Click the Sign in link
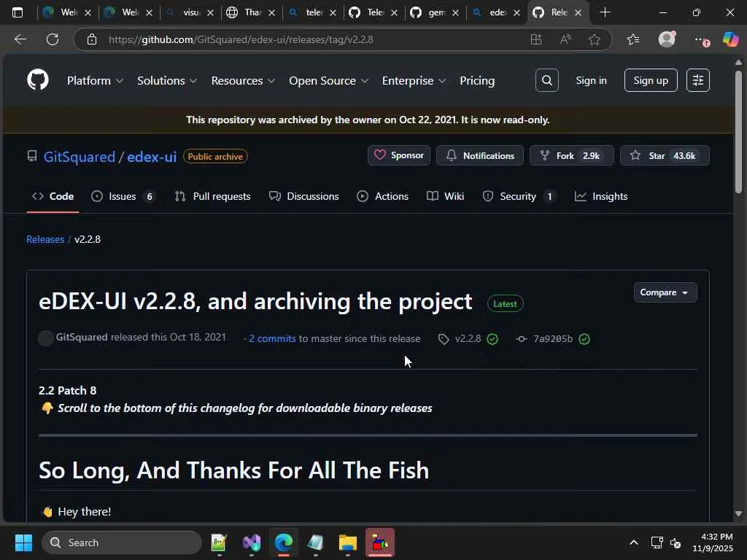The height and width of the screenshot is (560, 747). click(x=591, y=80)
